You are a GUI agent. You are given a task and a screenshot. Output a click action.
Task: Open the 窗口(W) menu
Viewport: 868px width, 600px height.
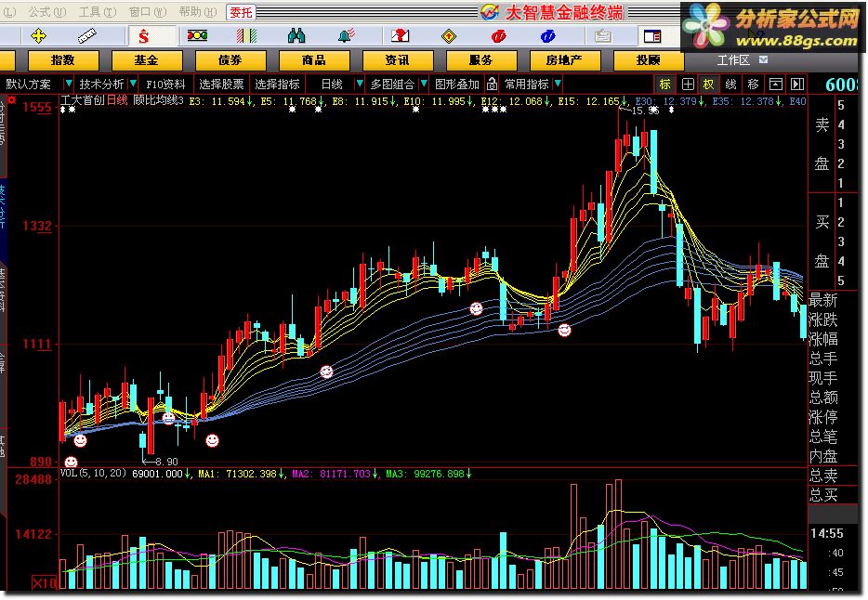tap(147, 12)
